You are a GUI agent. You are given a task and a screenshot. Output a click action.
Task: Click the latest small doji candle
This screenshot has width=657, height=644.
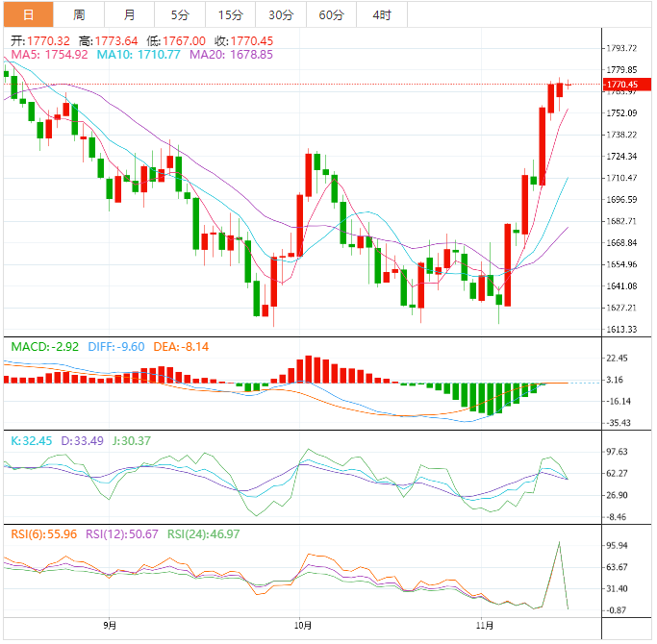(569, 85)
